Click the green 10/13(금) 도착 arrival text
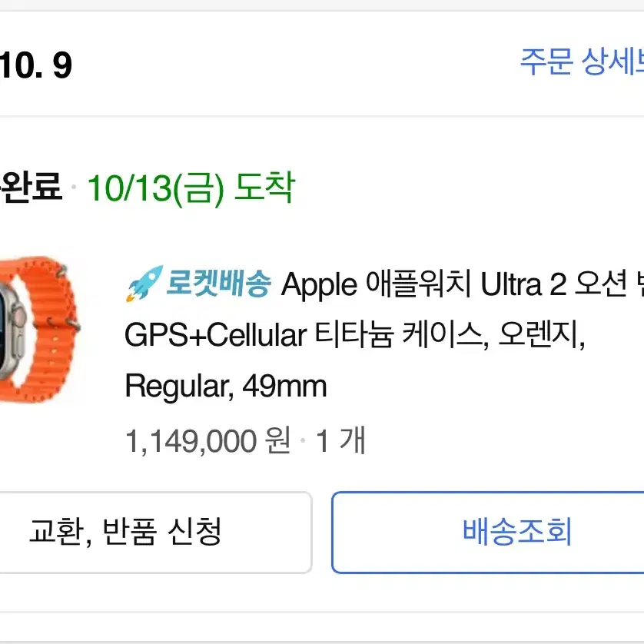The width and height of the screenshot is (644, 644). coord(191,188)
